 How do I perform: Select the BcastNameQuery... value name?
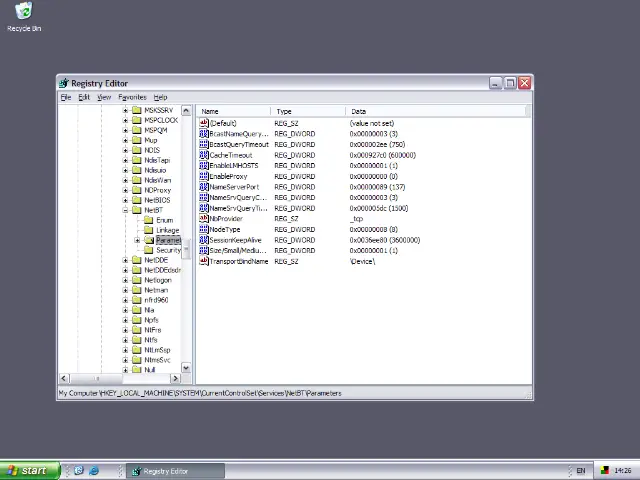coord(239,134)
